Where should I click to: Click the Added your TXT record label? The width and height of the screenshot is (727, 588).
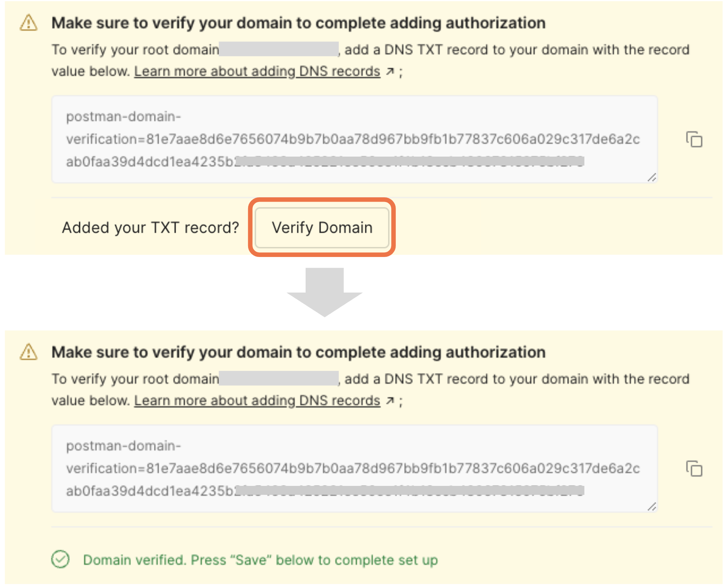(151, 227)
